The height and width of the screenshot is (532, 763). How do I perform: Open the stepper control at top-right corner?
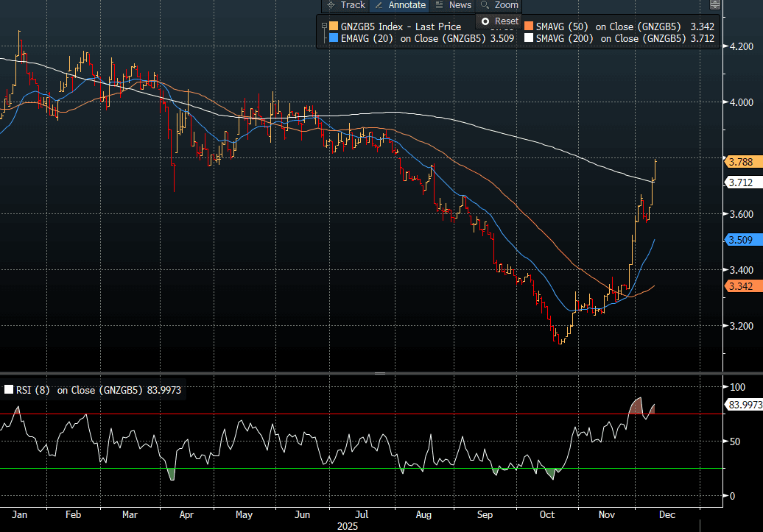714,5
